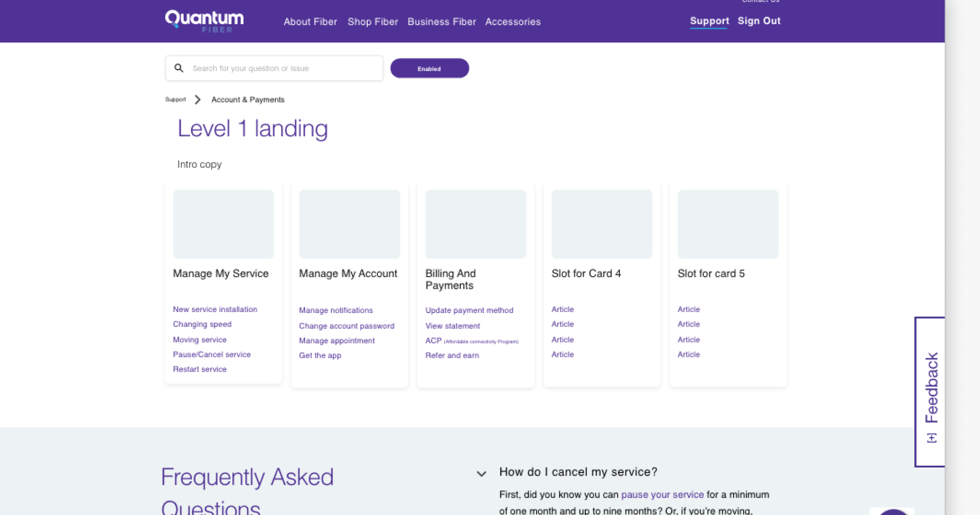This screenshot has height=515, width=980.
Task: Open Restart service article
Action: [x=200, y=369]
